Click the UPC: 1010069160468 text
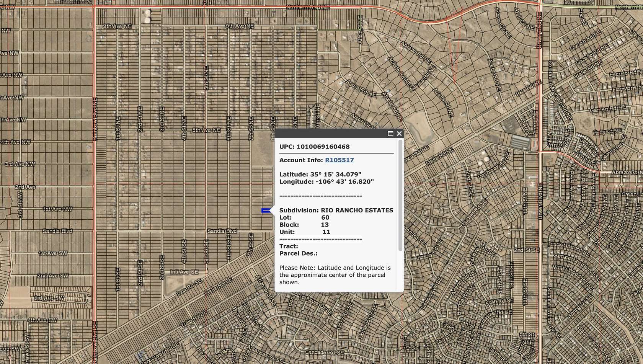 pyautogui.click(x=315, y=147)
